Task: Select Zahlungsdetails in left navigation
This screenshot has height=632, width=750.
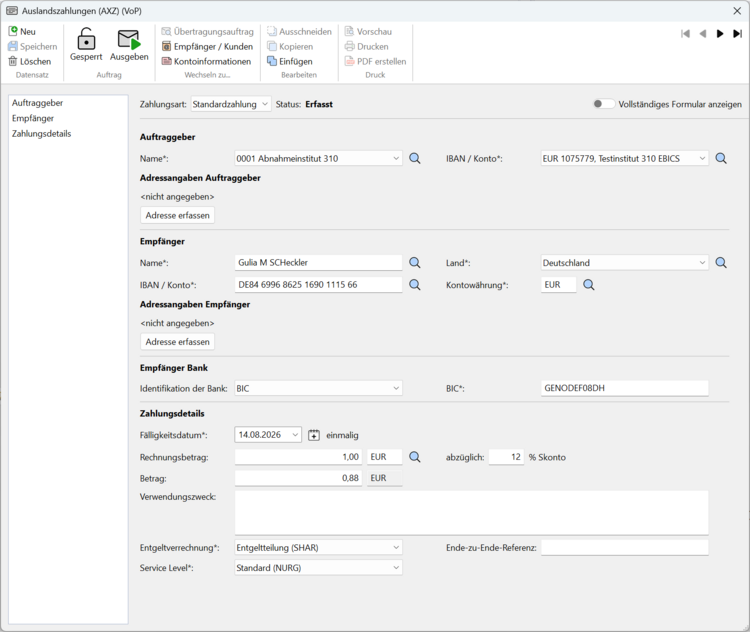Action: pyautogui.click(x=42, y=133)
